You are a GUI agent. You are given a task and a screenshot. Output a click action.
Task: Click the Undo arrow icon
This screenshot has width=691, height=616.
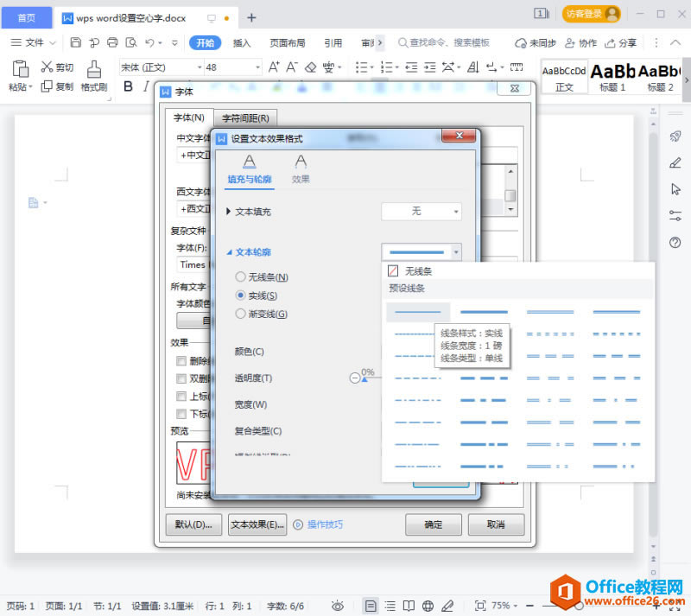[149, 42]
